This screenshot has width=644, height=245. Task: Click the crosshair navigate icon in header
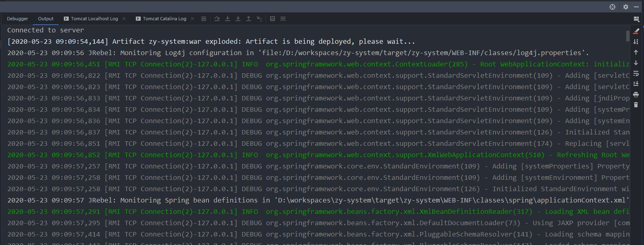click(x=612, y=7)
